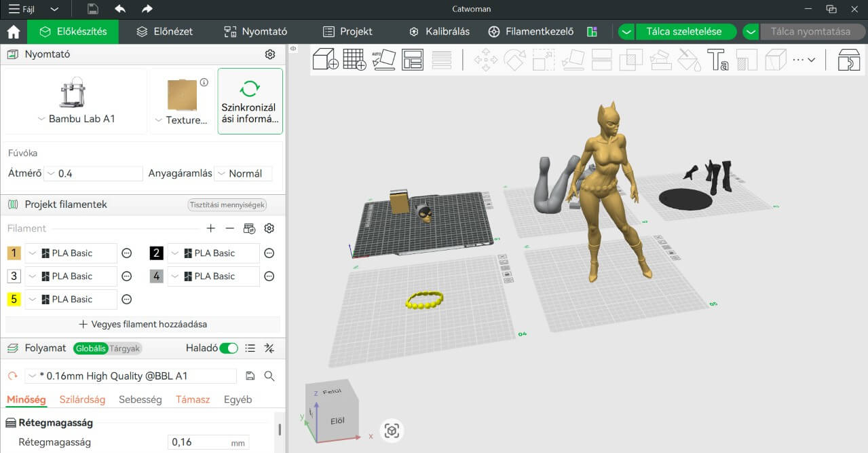Click the AMS filament sync icon
Screen dimensions: 868x453
pyautogui.click(x=250, y=228)
